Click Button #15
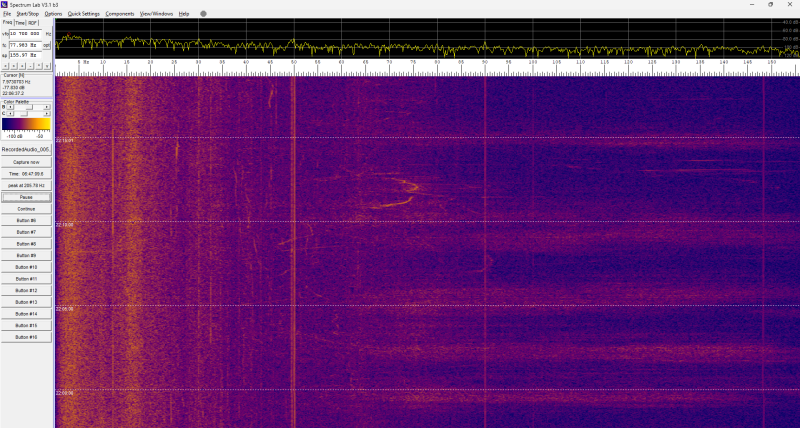 pyautogui.click(x=26, y=325)
